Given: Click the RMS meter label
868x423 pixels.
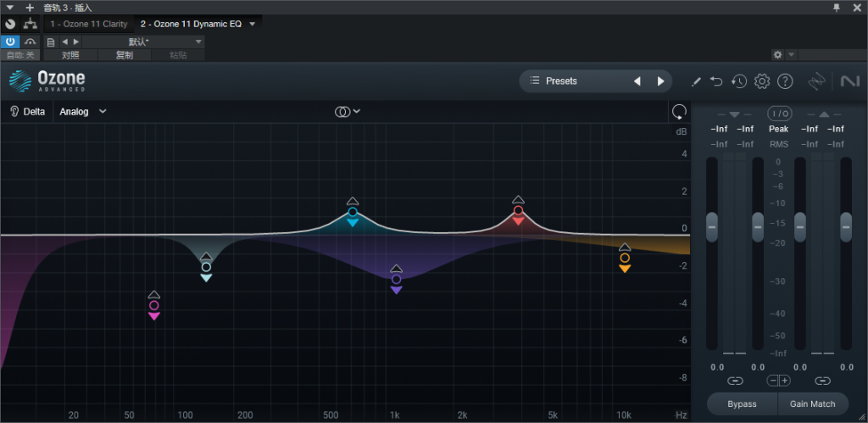Looking at the screenshot, I should 778,144.
